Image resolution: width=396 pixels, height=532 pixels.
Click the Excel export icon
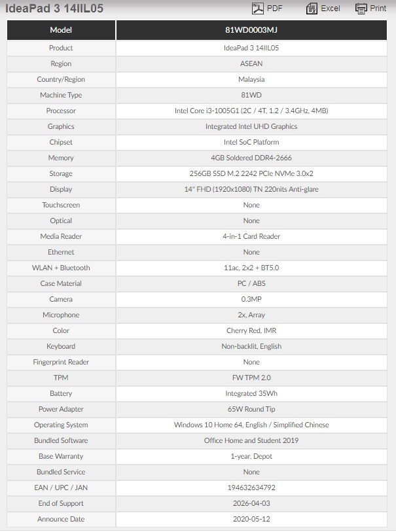click(x=312, y=9)
